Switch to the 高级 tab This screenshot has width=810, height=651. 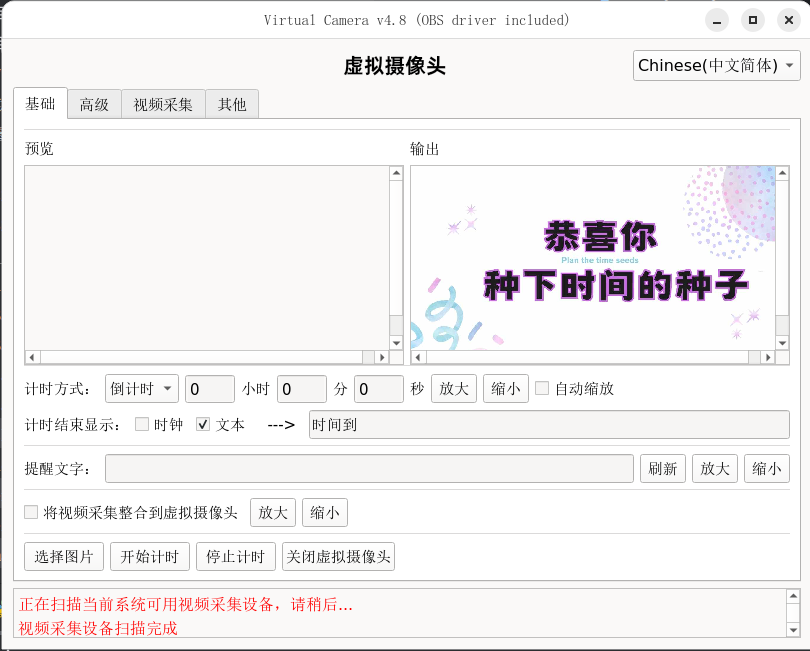[94, 104]
